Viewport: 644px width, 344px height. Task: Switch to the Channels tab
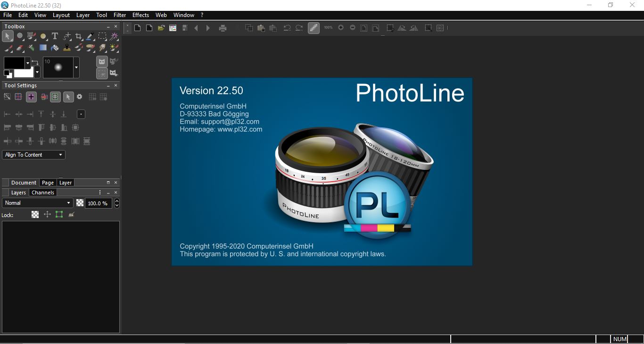pos(43,193)
